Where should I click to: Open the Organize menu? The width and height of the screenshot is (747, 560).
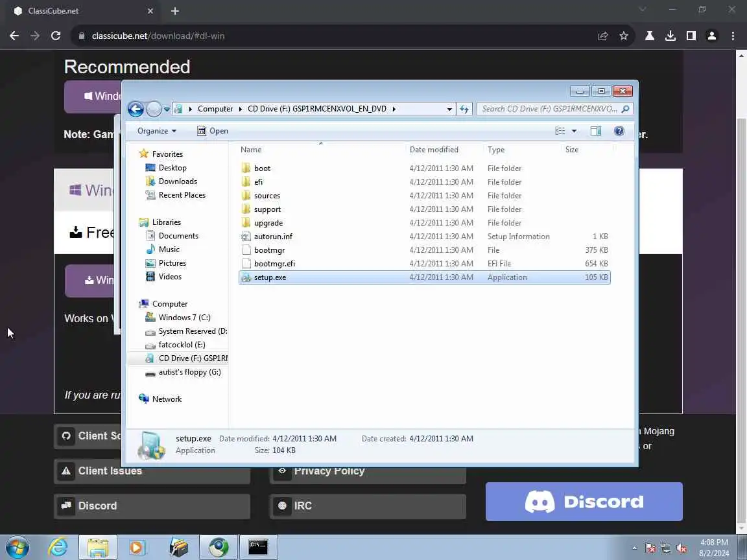click(x=157, y=131)
